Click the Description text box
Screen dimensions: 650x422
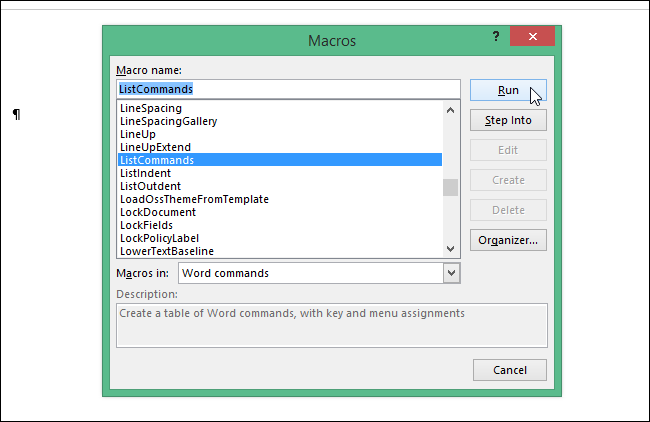pos(332,325)
